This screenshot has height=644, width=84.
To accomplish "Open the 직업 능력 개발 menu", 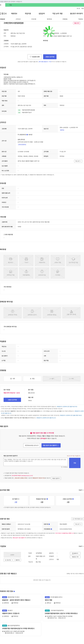I will pyautogui.click(x=57, y=13).
